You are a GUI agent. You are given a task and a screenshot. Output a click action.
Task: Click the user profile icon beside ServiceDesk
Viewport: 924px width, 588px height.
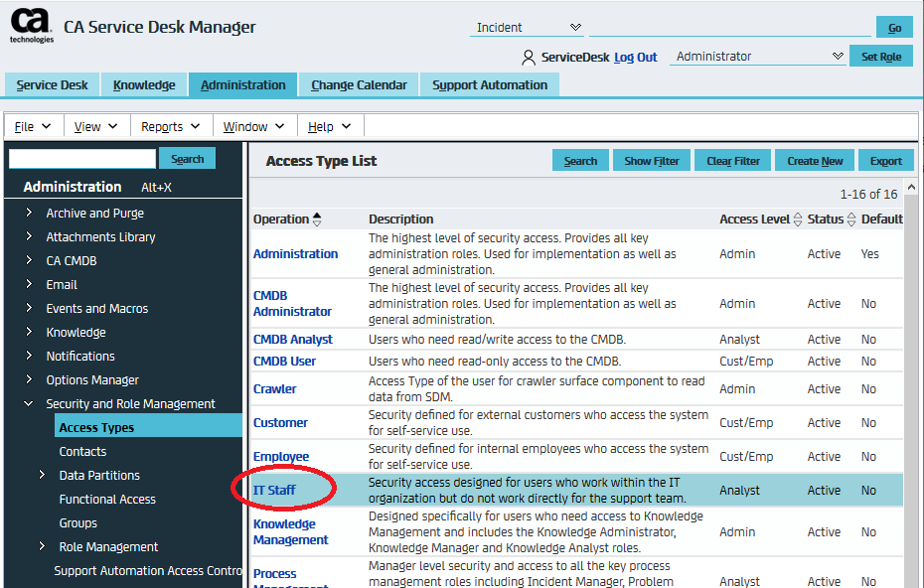(529, 58)
